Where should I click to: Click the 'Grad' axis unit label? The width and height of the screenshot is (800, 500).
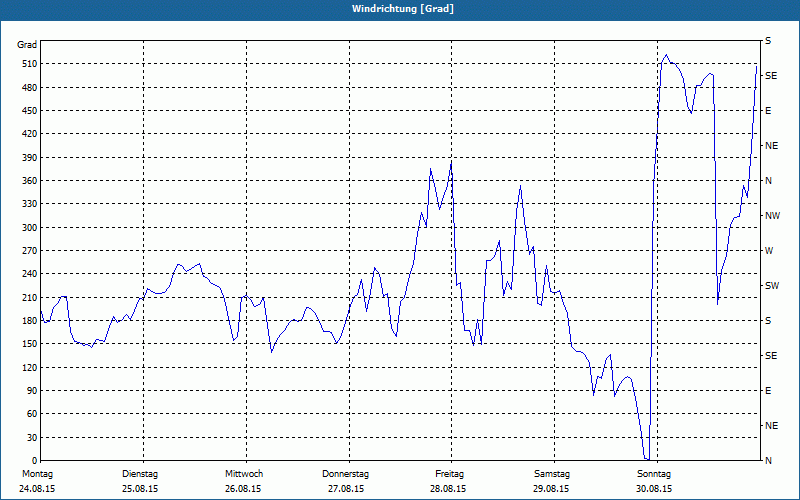pyautogui.click(x=27, y=45)
